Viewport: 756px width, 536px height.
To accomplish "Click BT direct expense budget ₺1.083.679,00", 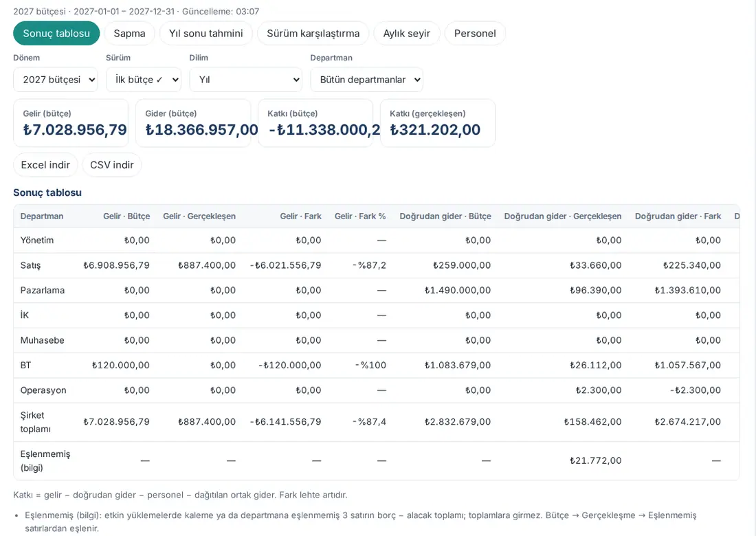I will coord(458,366).
